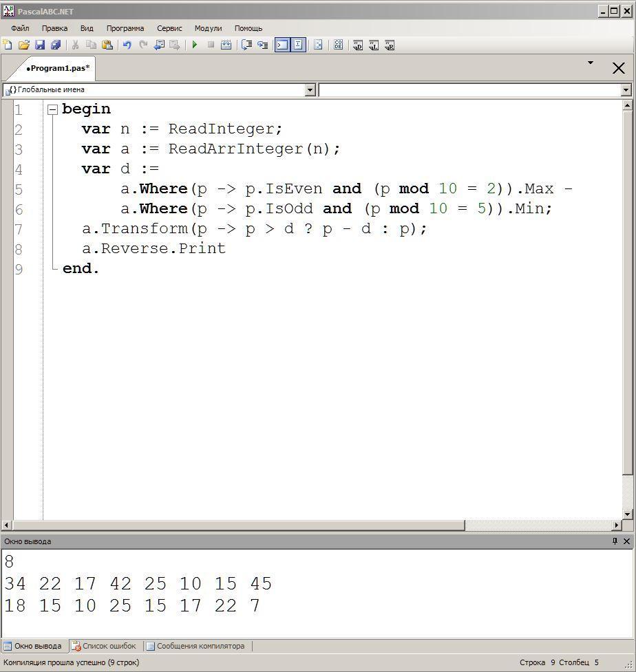
Task: Click the Transform call on line 7
Action: click(145, 229)
